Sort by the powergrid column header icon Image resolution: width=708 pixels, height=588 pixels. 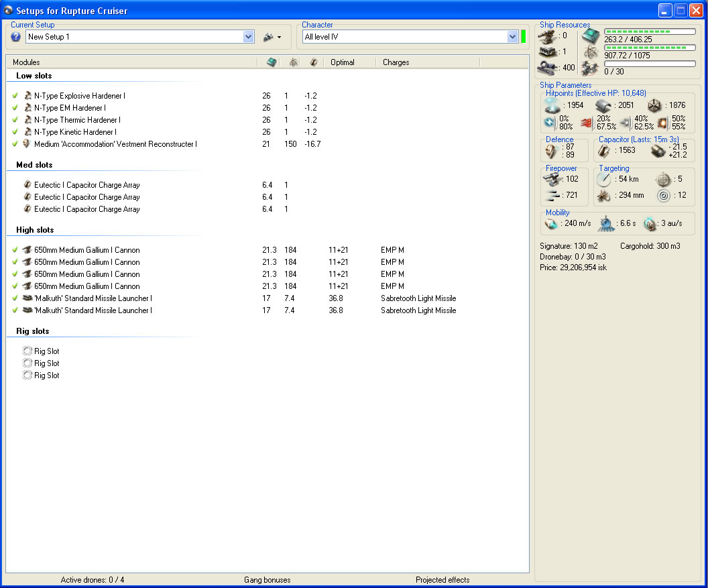tap(294, 62)
